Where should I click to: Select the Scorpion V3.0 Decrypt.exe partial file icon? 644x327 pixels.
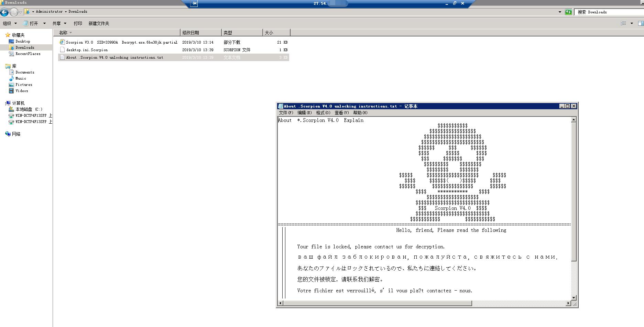[x=62, y=42]
